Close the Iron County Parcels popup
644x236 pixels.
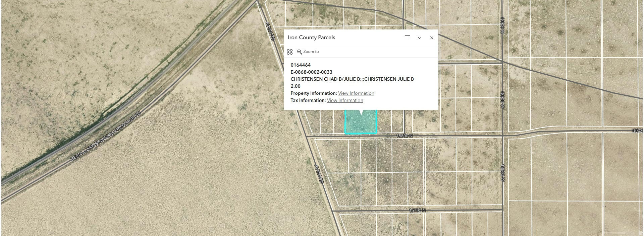[432, 38]
